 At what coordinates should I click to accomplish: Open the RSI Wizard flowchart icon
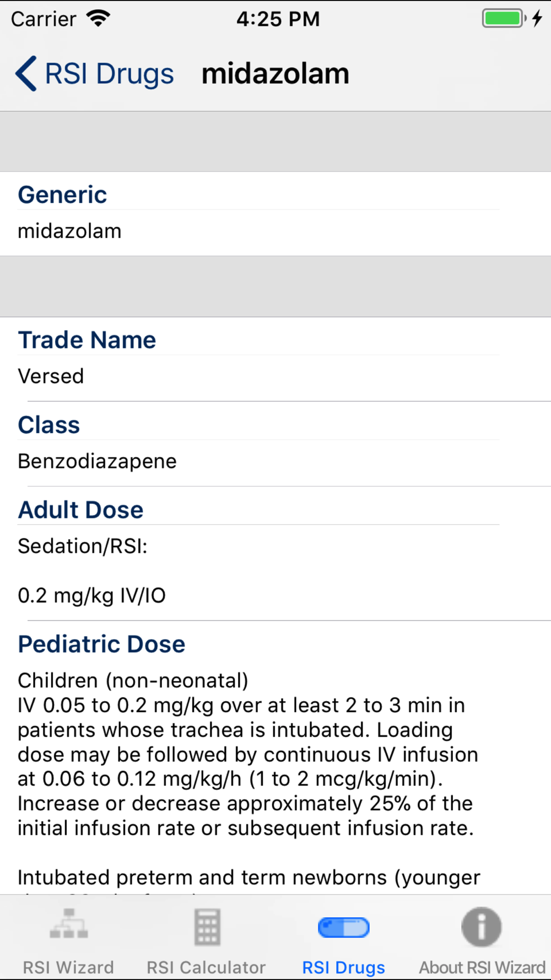coord(69,924)
